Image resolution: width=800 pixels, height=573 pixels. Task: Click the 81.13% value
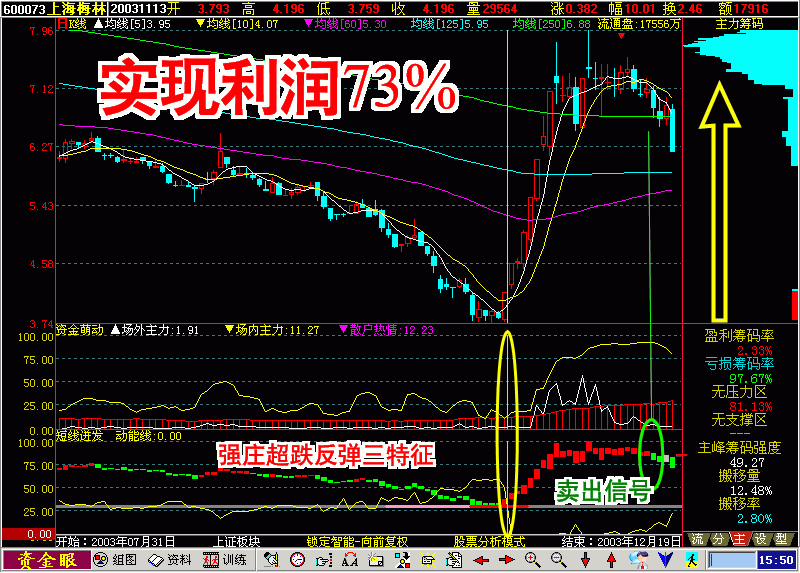click(751, 407)
